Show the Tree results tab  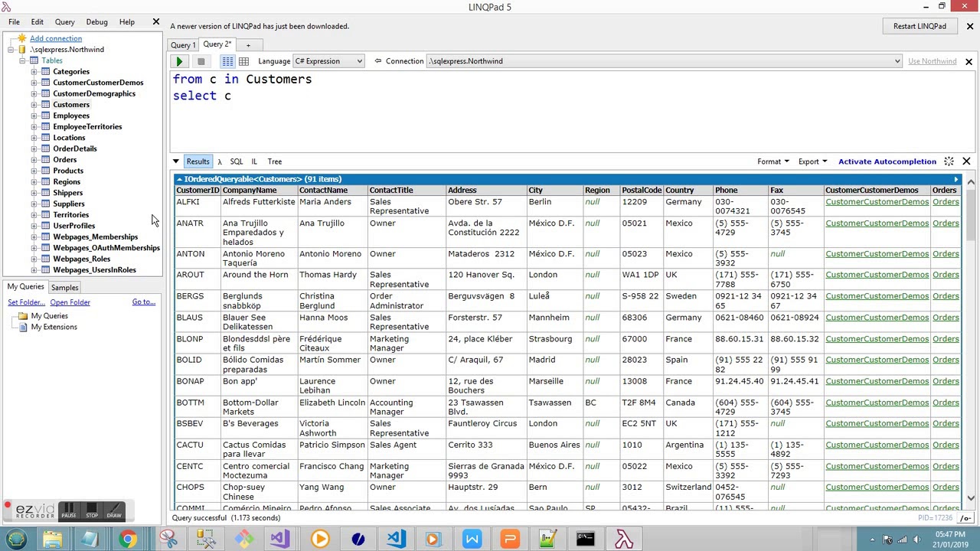click(275, 161)
